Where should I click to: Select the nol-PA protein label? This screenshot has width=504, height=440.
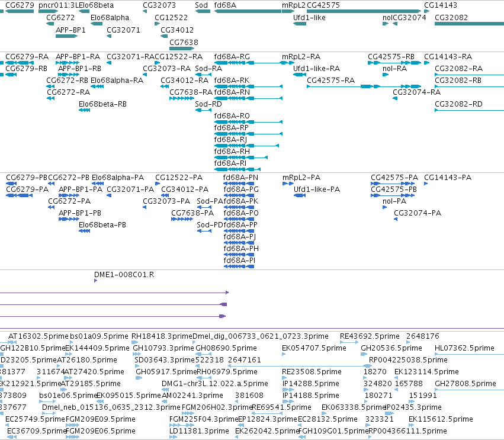394,201
